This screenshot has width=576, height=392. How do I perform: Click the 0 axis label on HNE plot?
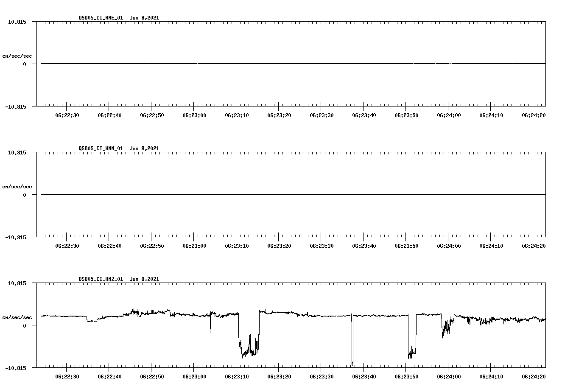coord(25,64)
